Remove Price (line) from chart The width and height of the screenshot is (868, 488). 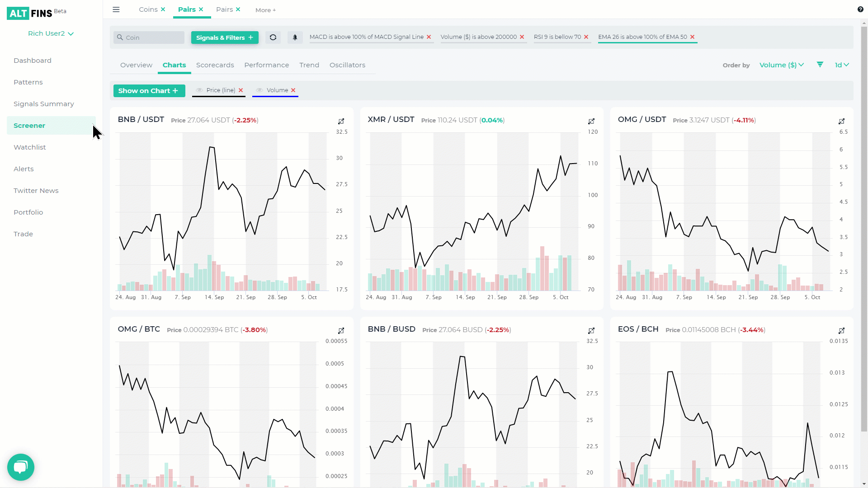pos(241,90)
